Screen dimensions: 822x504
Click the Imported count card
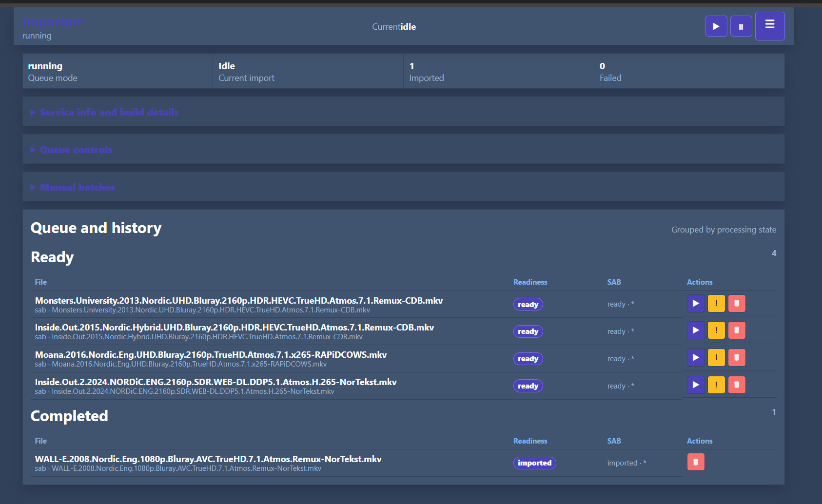coord(499,71)
